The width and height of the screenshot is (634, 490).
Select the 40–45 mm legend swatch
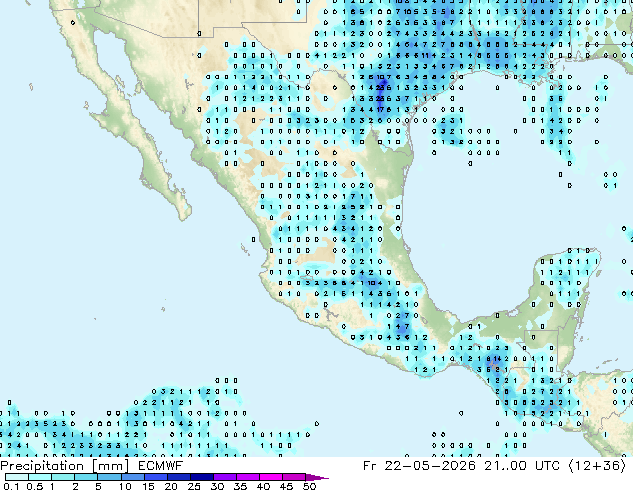tap(271, 477)
